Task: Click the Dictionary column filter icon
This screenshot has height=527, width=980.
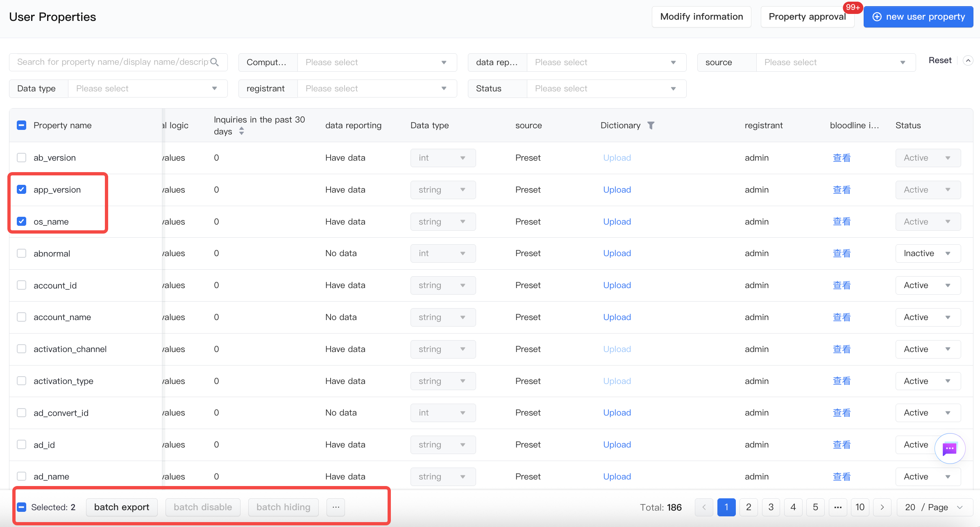Action: point(651,125)
